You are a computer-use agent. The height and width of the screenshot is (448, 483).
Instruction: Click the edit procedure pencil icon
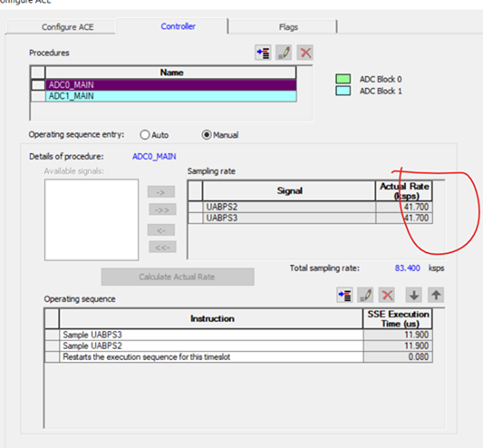pyautogui.click(x=284, y=53)
